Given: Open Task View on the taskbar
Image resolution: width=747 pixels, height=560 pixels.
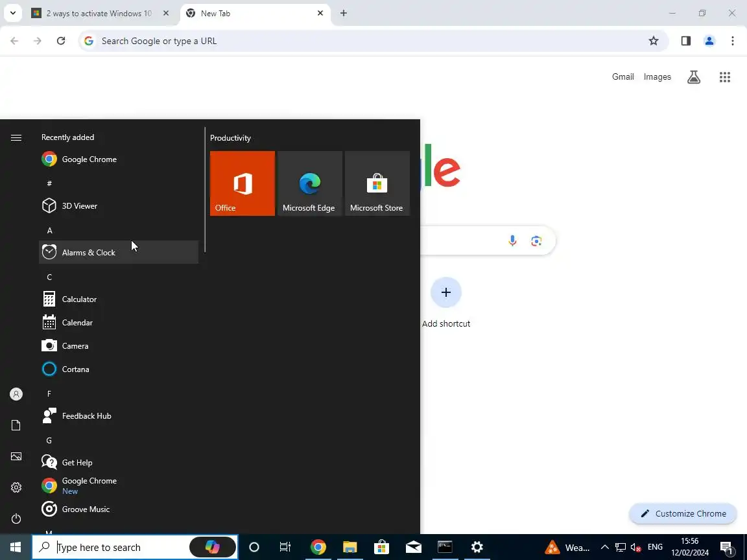Looking at the screenshot, I should [x=285, y=547].
